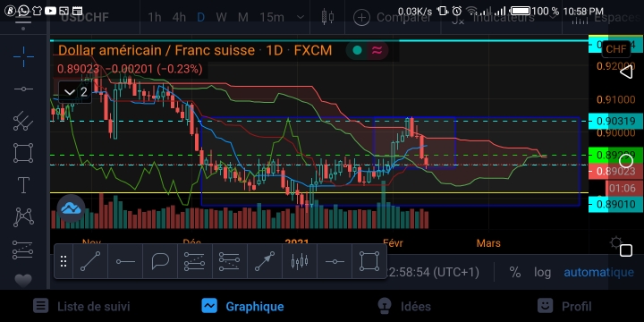
Task: Open the cloud save chart button
Action: click(71, 208)
